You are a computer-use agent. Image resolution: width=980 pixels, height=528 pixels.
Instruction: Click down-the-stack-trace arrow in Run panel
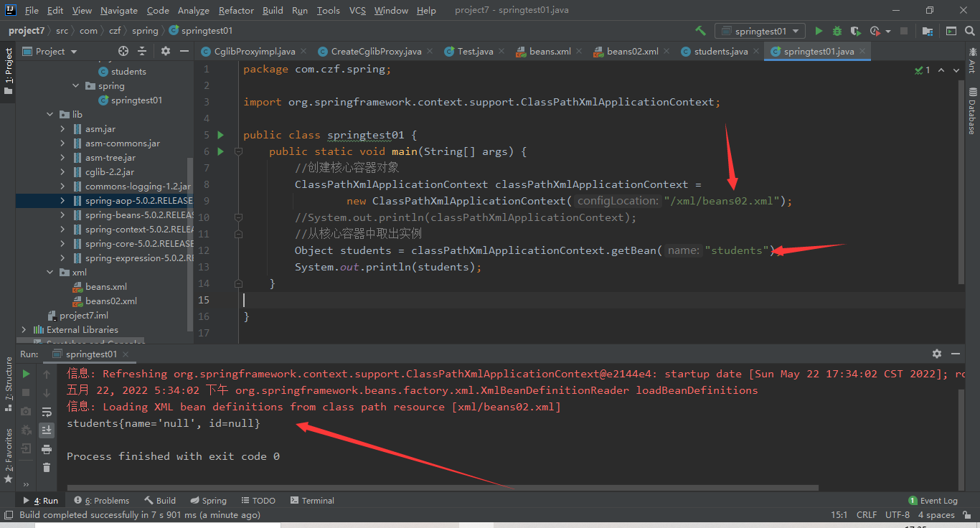pos(47,392)
